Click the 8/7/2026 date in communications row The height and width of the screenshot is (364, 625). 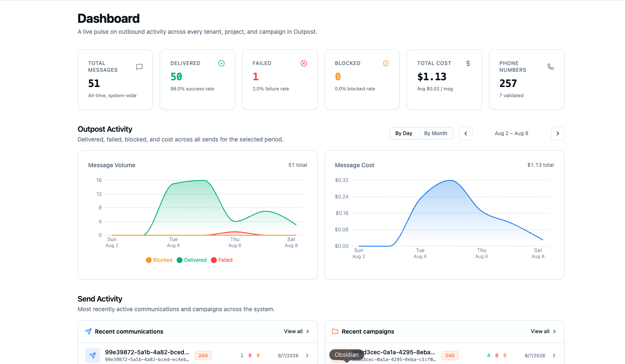point(288,356)
